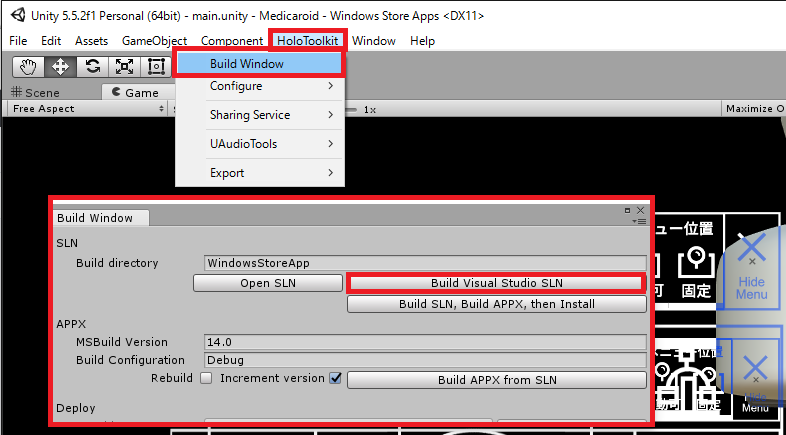
Task: Click the APPX section label
Action: (x=71, y=324)
